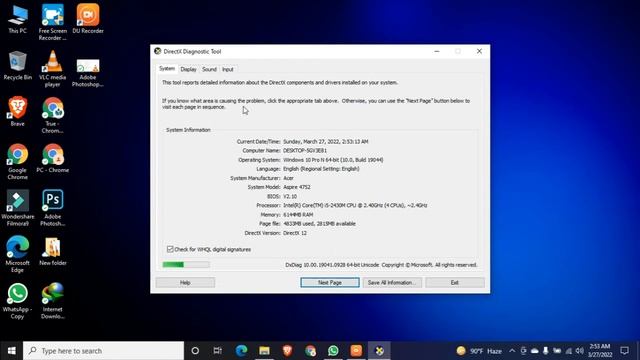The height and width of the screenshot is (360, 640).
Task: Switch to the Display tab
Action: coord(189,69)
